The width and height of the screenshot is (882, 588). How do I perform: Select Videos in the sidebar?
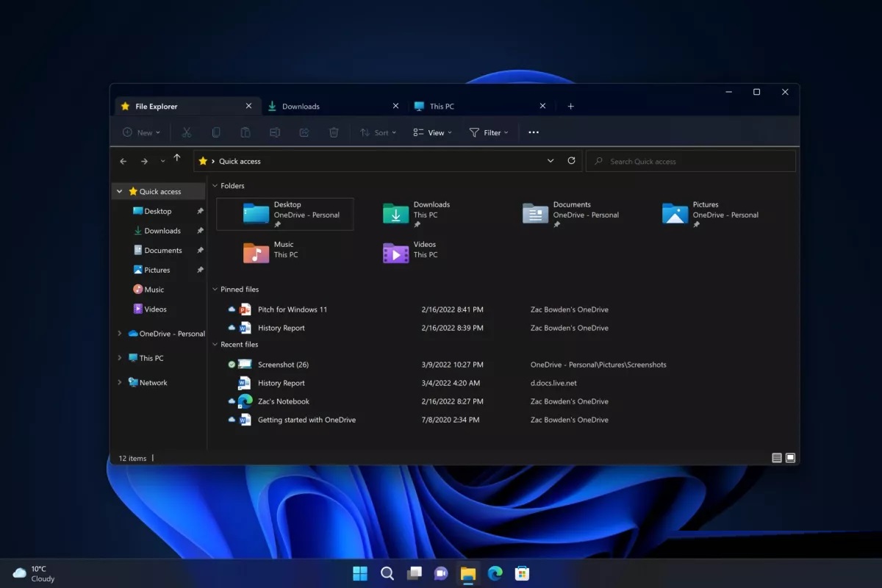point(158,309)
